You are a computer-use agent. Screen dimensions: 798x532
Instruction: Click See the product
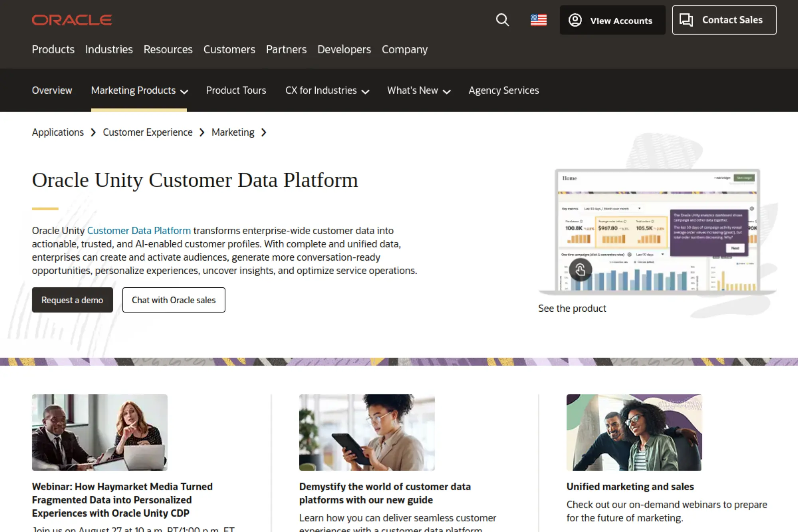(x=571, y=308)
